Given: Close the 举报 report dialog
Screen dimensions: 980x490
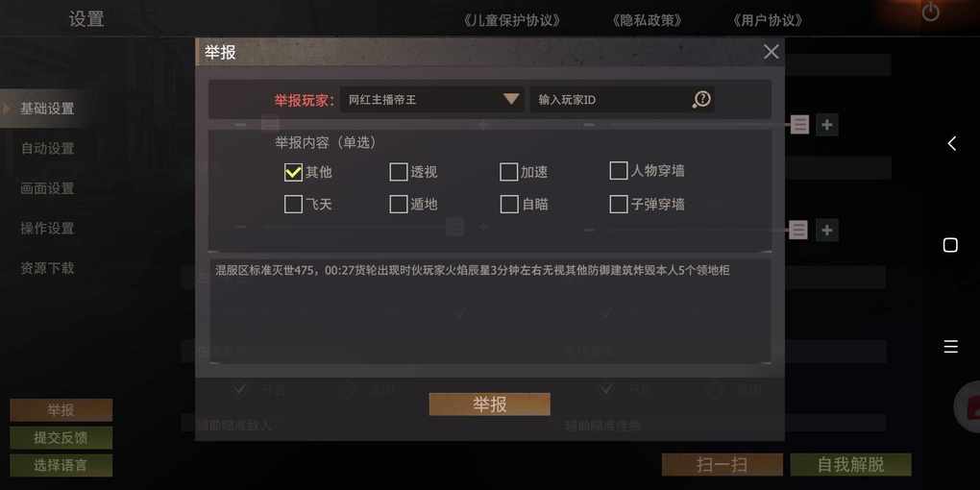Looking at the screenshot, I should pyautogui.click(x=772, y=52).
